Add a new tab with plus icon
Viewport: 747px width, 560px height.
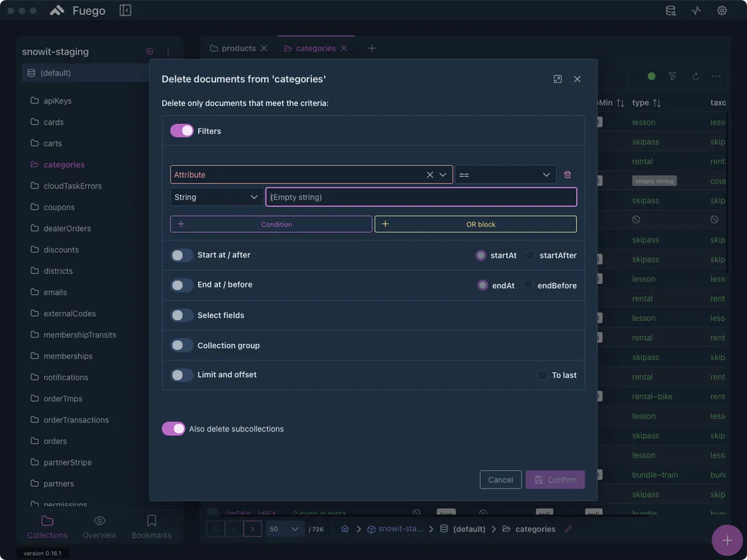(372, 49)
